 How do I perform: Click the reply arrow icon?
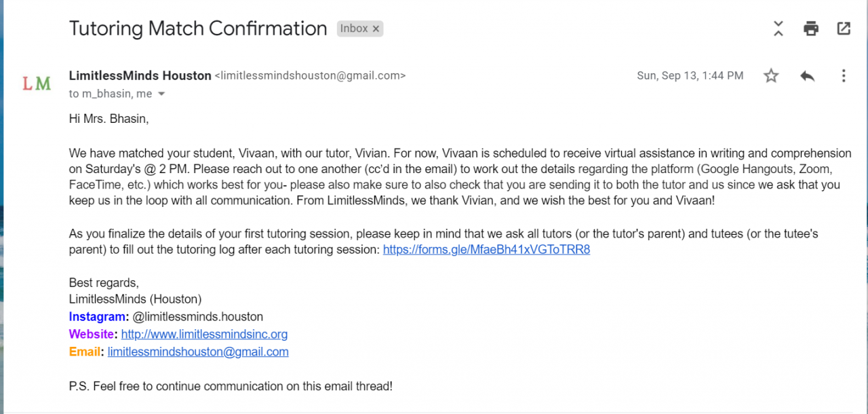(x=807, y=76)
